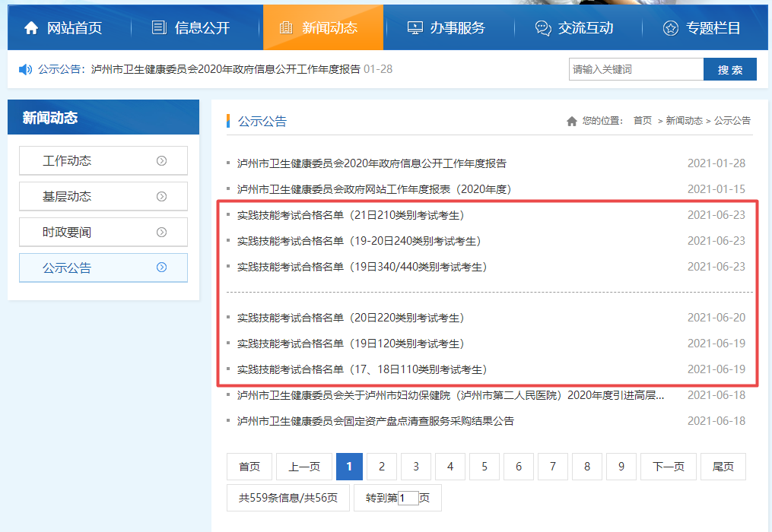Click the monitor icon beside 办事服务
The height and width of the screenshot is (532, 772).
coord(415,28)
